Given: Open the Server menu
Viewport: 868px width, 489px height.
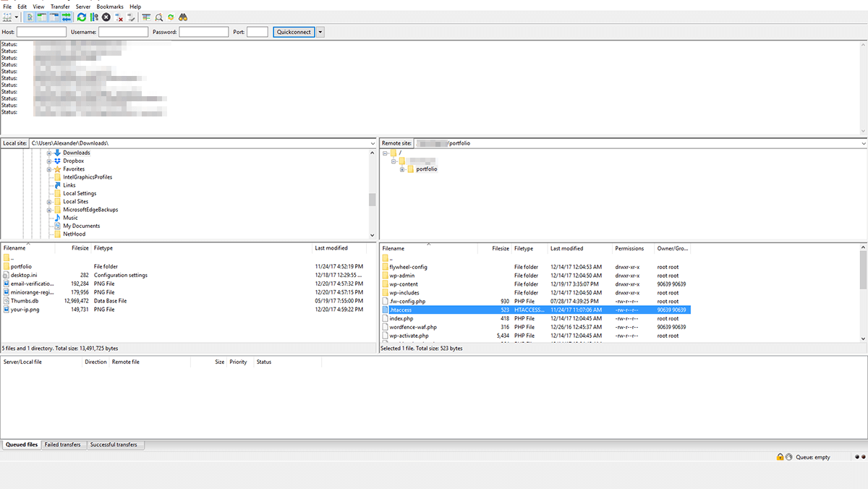Looking at the screenshot, I should pyautogui.click(x=83, y=6).
